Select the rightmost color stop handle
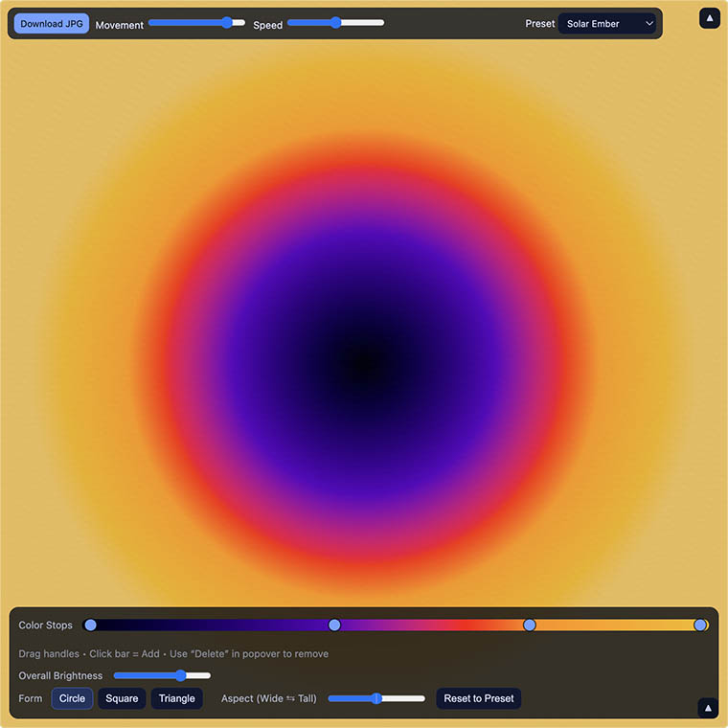 coord(700,625)
